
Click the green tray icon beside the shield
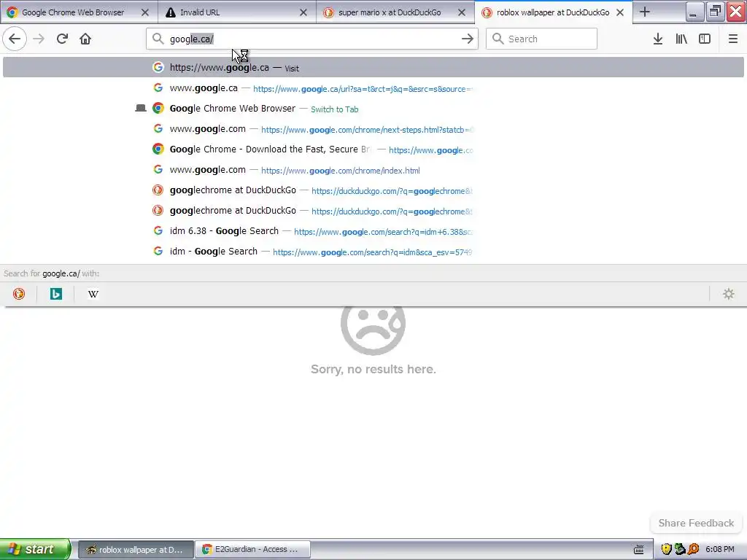click(680, 550)
